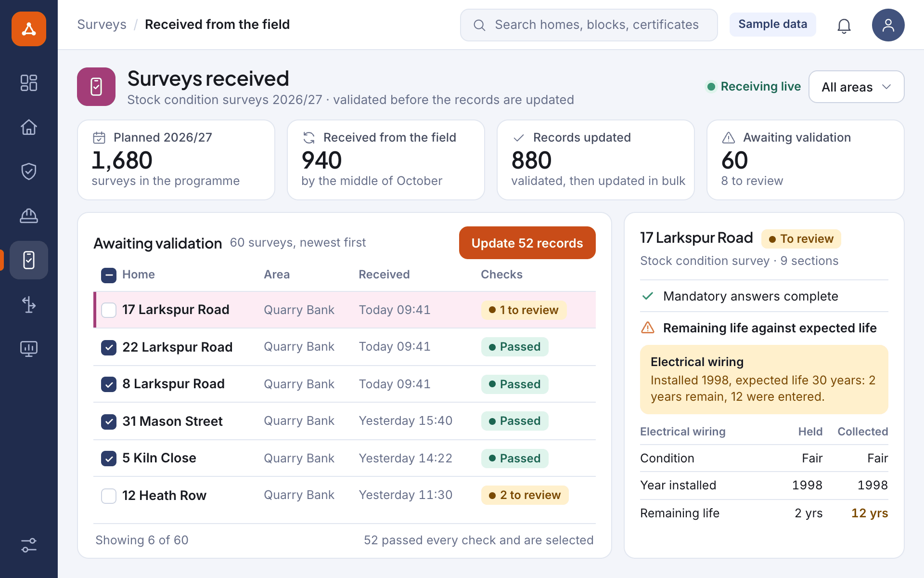Click the orange app logo icon
The height and width of the screenshot is (578, 924).
click(29, 29)
